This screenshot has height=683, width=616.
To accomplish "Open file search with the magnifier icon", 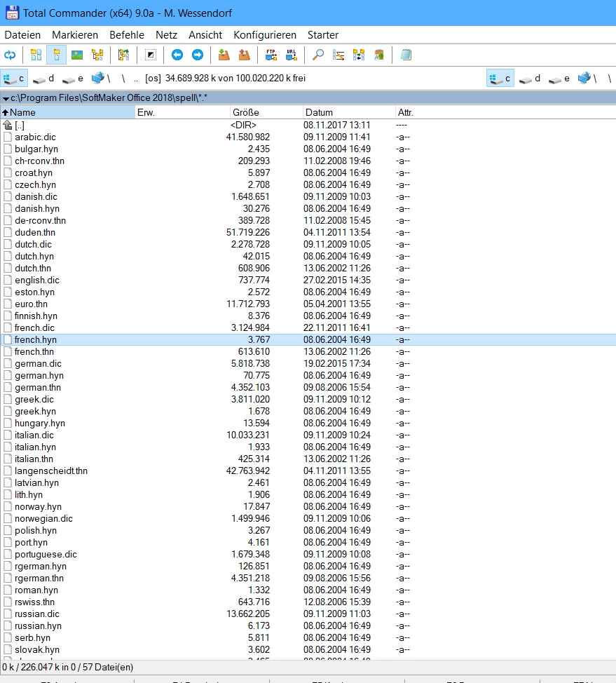I will [318, 55].
